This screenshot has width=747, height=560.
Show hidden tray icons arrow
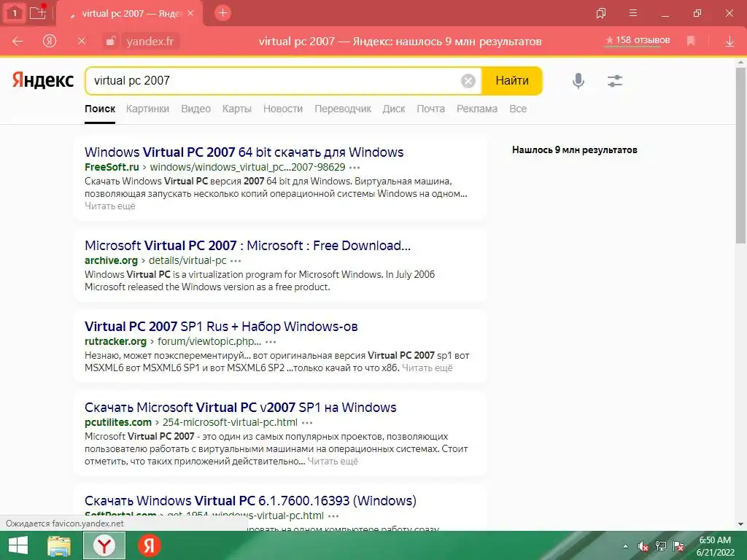click(625, 546)
